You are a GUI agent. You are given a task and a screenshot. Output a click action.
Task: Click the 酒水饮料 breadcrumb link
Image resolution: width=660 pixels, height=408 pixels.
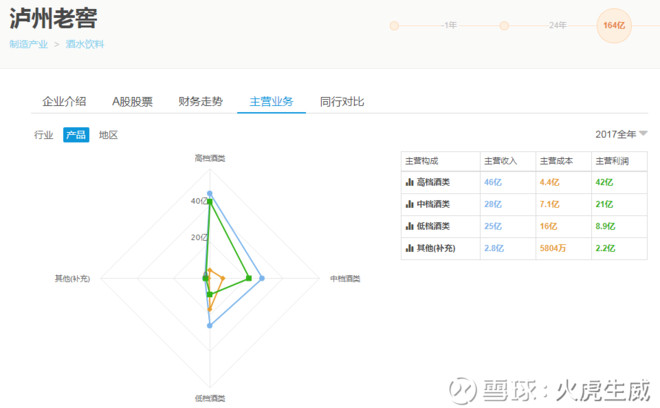click(85, 44)
